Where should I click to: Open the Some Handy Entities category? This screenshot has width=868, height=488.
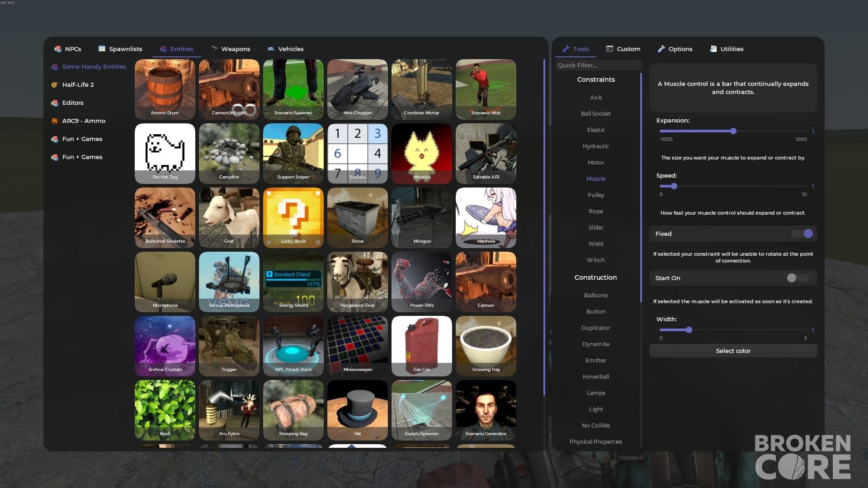pos(89,66)
